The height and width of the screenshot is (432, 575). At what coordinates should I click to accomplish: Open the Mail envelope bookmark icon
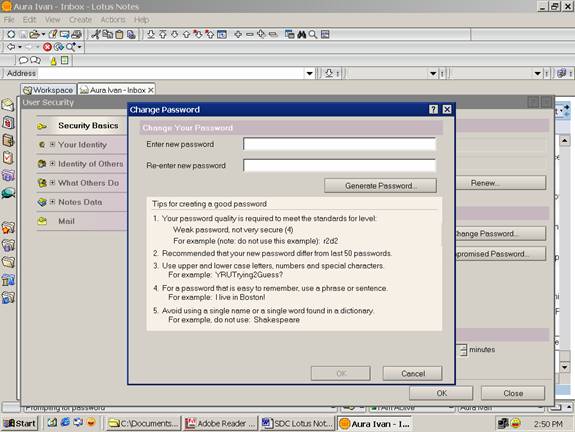(8, 105)
